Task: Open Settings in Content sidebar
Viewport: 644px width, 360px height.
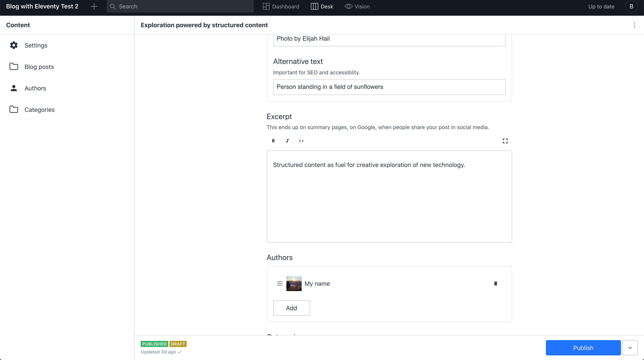Action: pyautogui.click(x=36, y=45)
